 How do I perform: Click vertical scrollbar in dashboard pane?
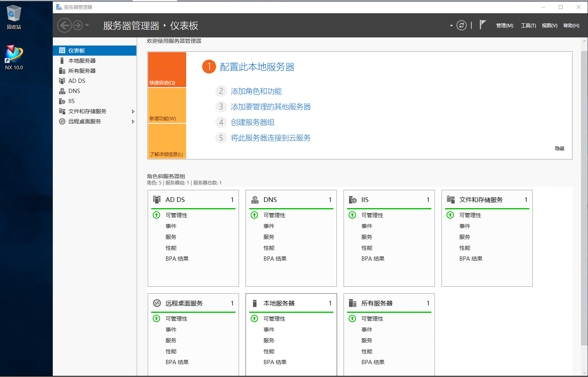[584, 198]
